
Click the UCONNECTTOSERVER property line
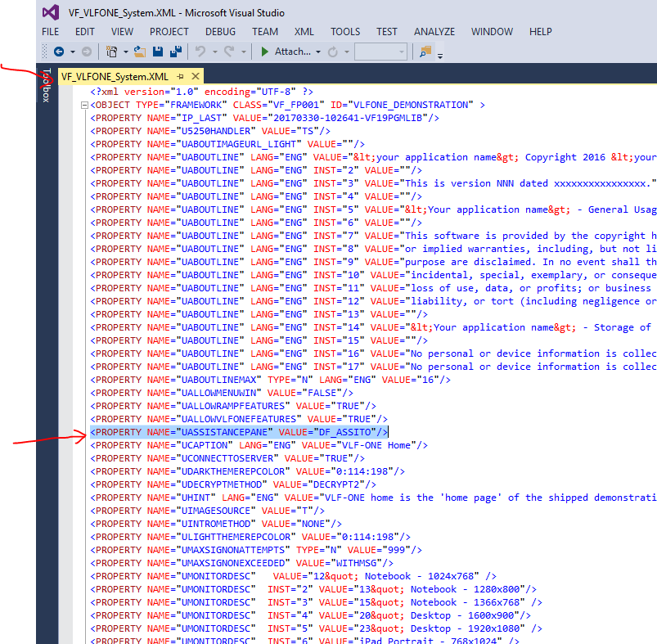click(227, 458)
